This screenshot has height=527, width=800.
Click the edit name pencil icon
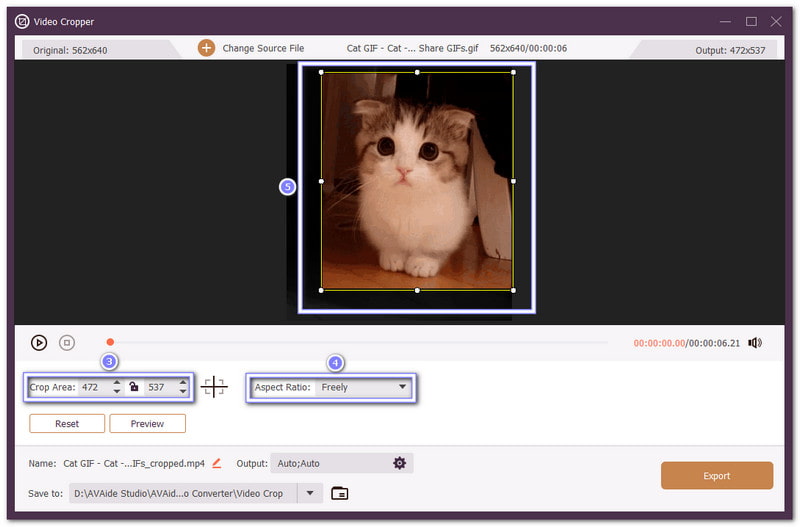(217, 463)
